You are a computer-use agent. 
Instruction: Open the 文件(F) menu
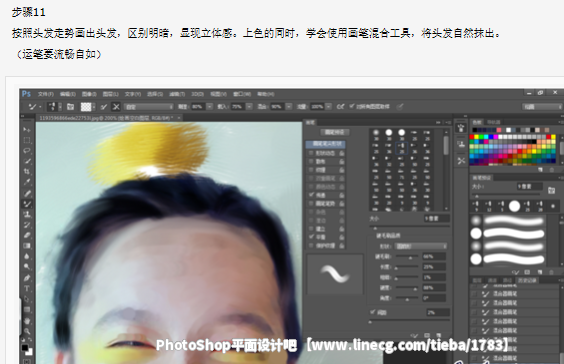[x=46, y=94]
